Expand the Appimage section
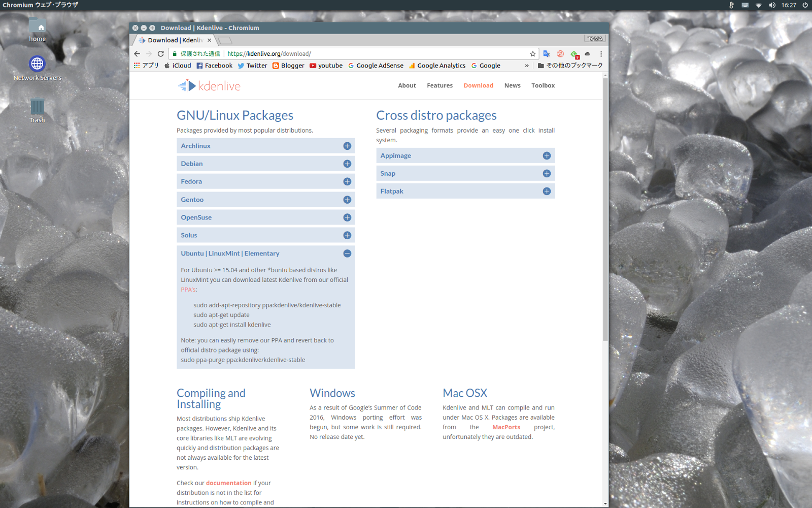 [465, 155]
